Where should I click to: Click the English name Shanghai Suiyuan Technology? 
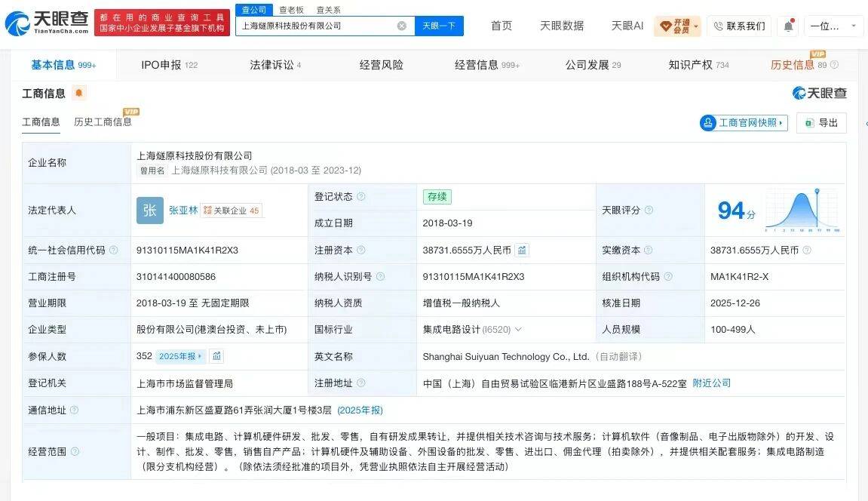[506, 357]
